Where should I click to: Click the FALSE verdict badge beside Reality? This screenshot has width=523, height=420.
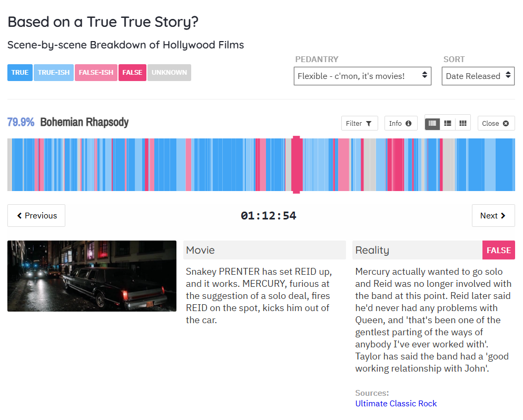click(498, 250)
